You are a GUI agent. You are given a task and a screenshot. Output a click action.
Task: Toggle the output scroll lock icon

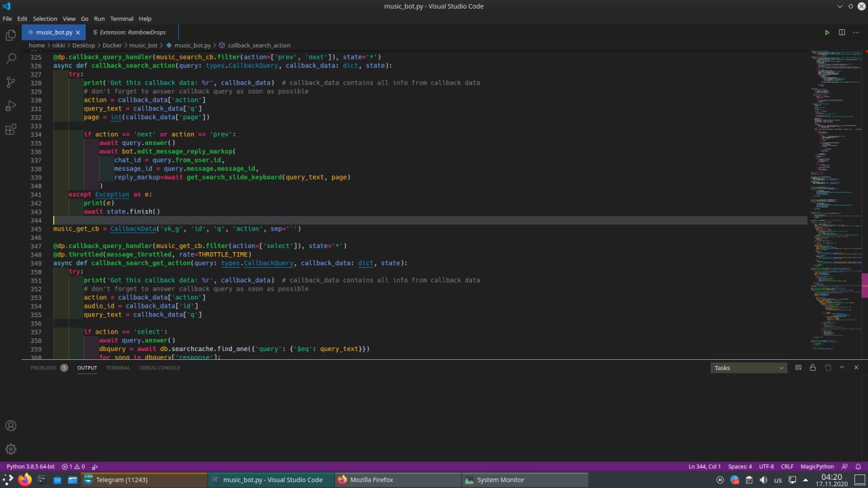812,367
